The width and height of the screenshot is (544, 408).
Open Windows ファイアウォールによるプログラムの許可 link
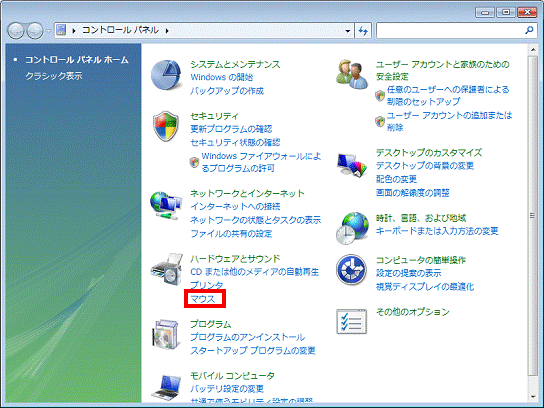coord(261,162)
